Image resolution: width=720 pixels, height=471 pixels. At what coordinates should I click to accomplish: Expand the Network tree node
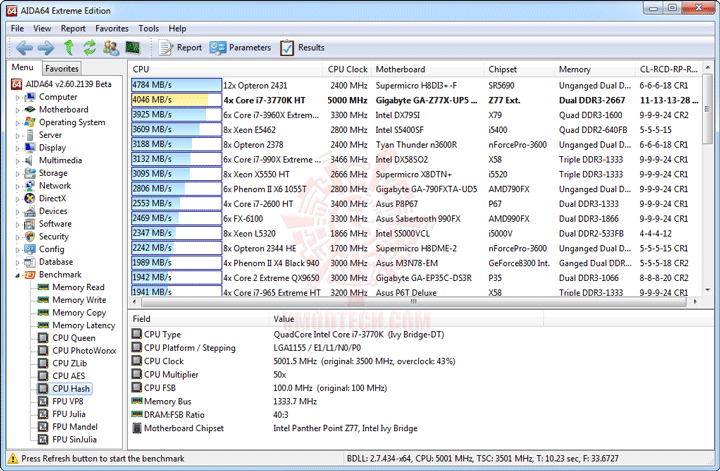[x=17, y=186]
